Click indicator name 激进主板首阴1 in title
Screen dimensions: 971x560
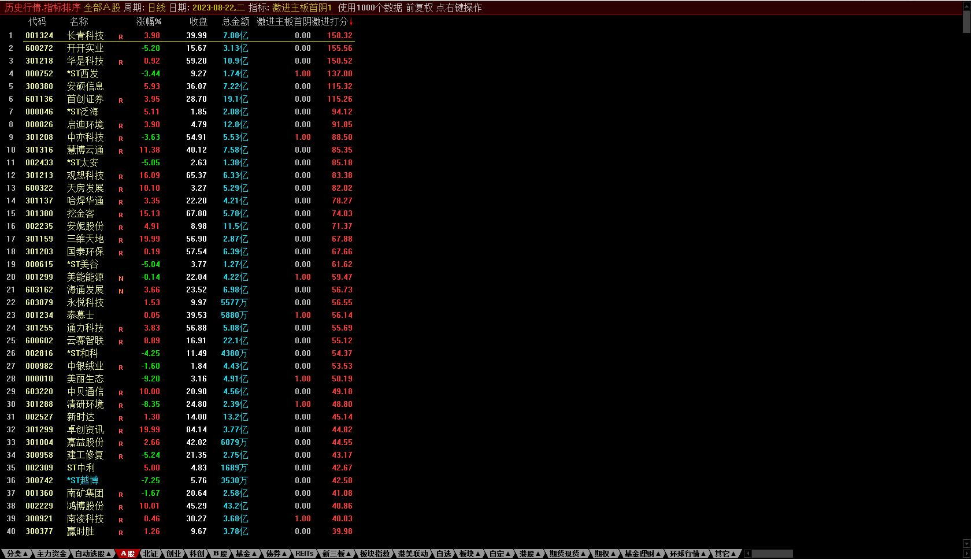click(302, 8)
